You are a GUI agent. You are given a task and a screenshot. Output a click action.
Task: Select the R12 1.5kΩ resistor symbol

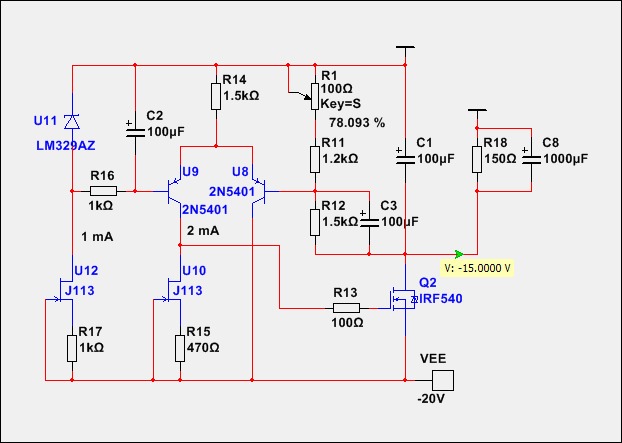coord(315,222)
